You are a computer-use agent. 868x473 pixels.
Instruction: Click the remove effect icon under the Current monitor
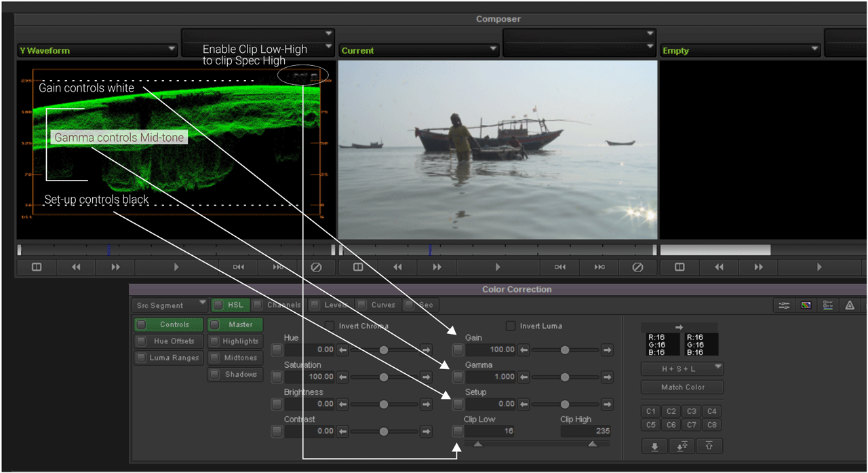(637, 267)
